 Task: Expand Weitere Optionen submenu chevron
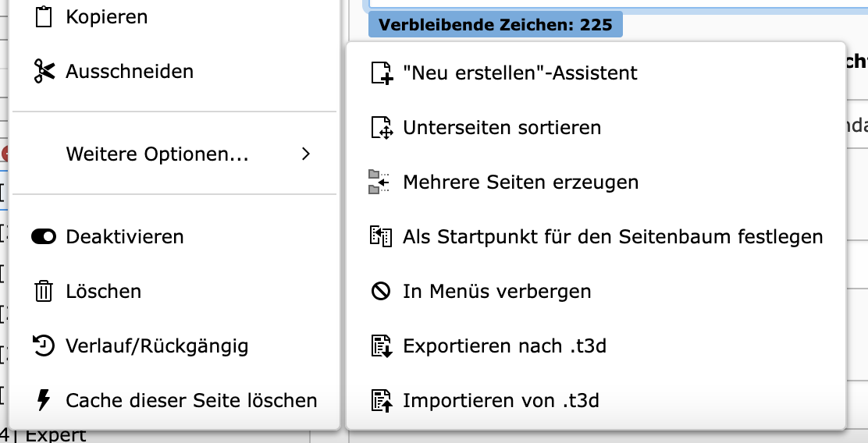tap(306, 154)
